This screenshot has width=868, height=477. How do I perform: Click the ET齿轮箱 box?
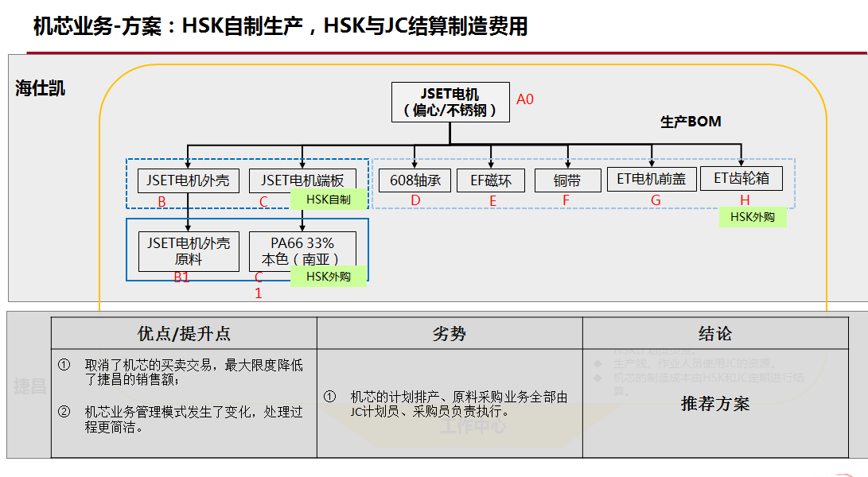click(x=741, y=178)
